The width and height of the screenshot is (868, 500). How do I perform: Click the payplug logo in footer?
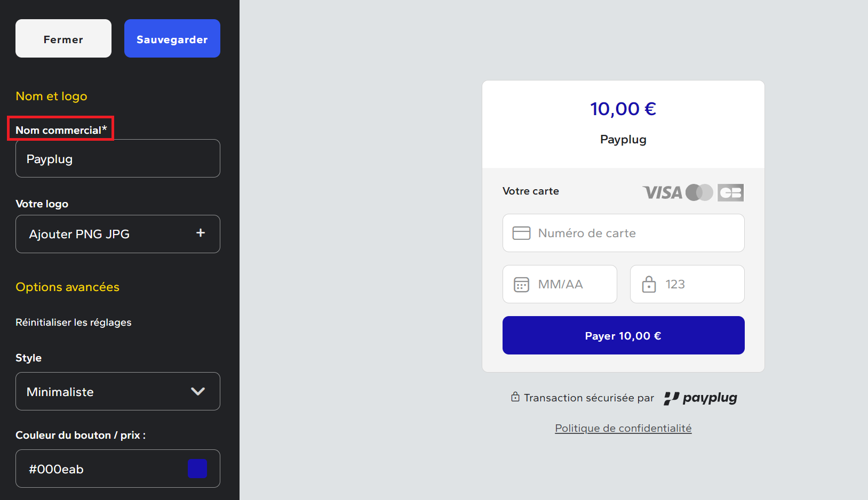pos(700,398)
